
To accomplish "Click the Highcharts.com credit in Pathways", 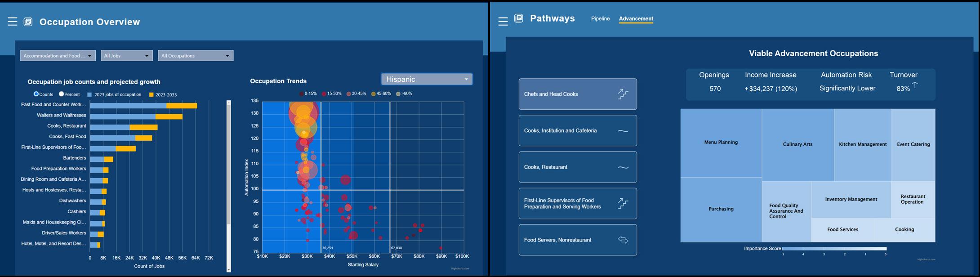I will pos(926,259).
